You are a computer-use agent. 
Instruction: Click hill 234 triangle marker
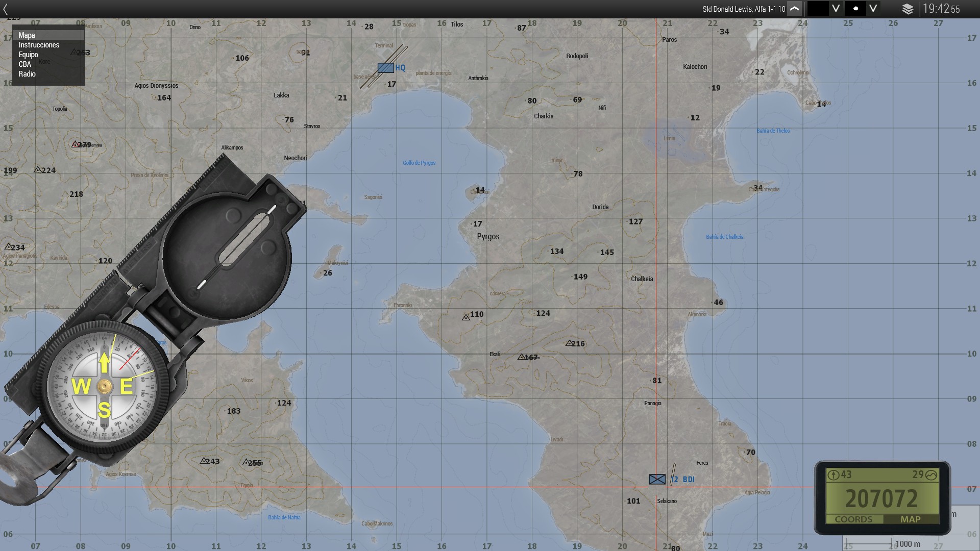8,247
